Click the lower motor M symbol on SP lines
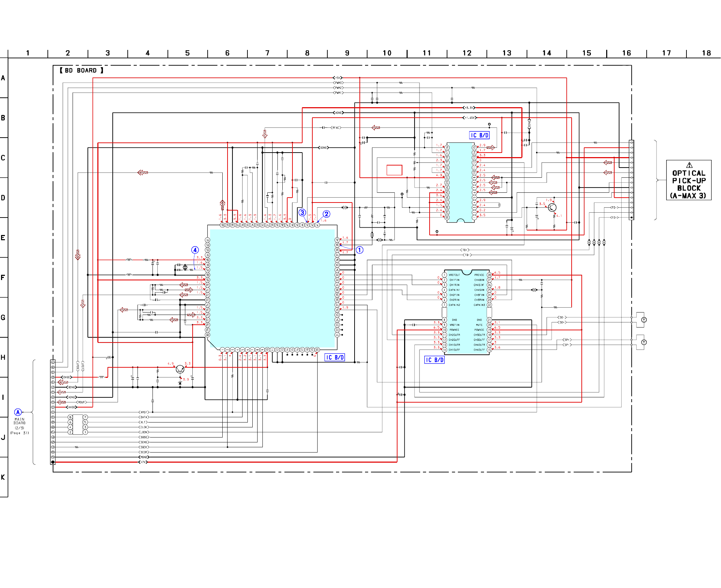The width and height of the screenshot is (721, 588). pyautogui.click(x=644, y=342)
